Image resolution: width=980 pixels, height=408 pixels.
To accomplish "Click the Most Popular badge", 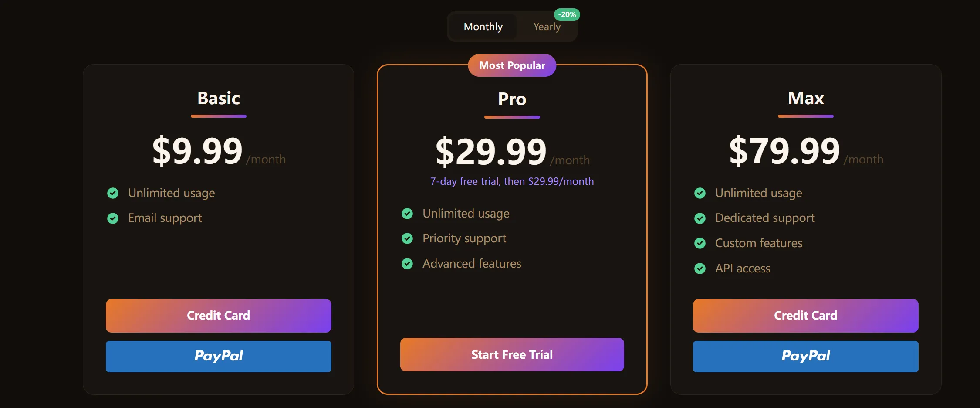I will click(x=512, y=65).
